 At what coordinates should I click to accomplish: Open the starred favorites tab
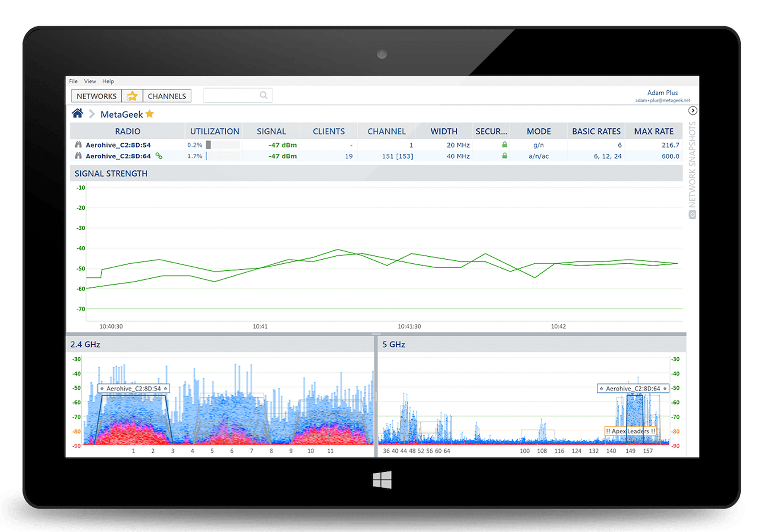point(132,96)
